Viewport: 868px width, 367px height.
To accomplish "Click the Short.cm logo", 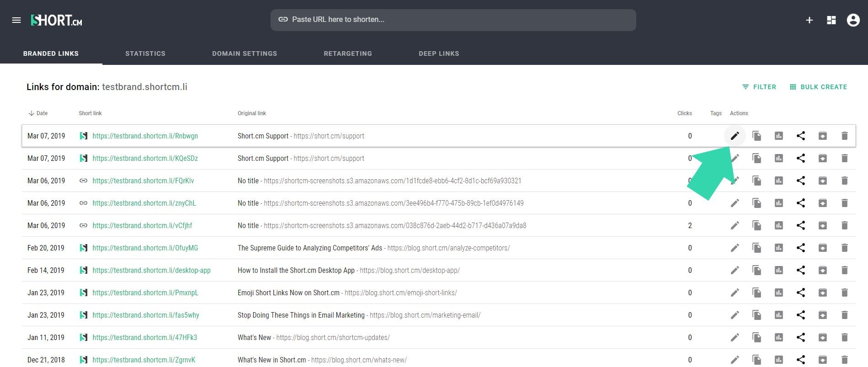I will (56, 20).
